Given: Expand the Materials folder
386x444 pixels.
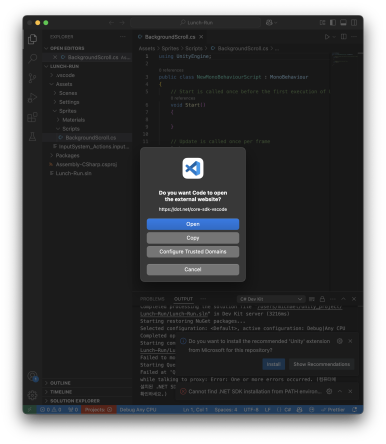Looking at the screenshot, I should point(73,120).
